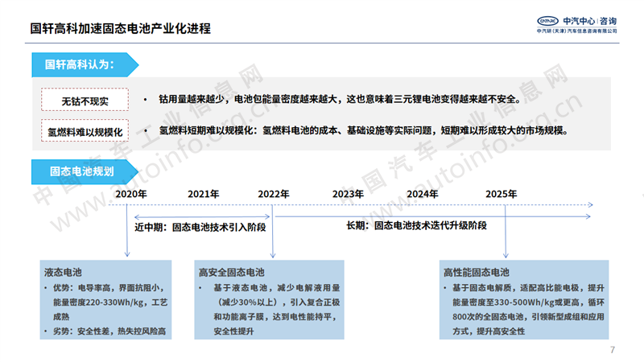
Task: Click the text 能量密度至330-500Wh/kg或更高
Action: coord(518,302)
